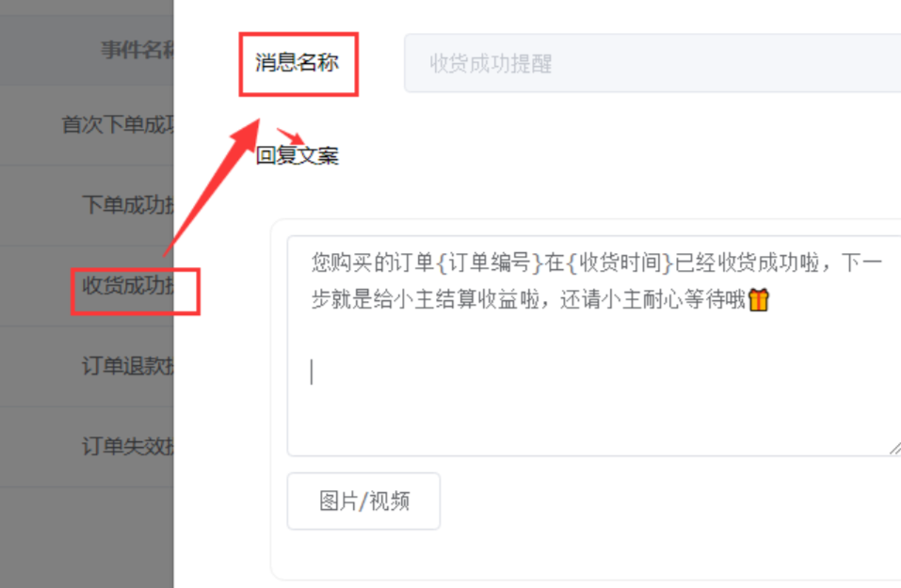Click the gift emoji in reply text
This screenshot has height=588, width=901.
759,299
